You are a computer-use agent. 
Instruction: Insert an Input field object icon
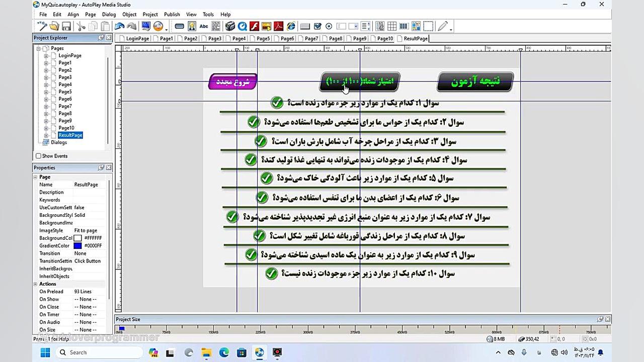click(341, 26)
